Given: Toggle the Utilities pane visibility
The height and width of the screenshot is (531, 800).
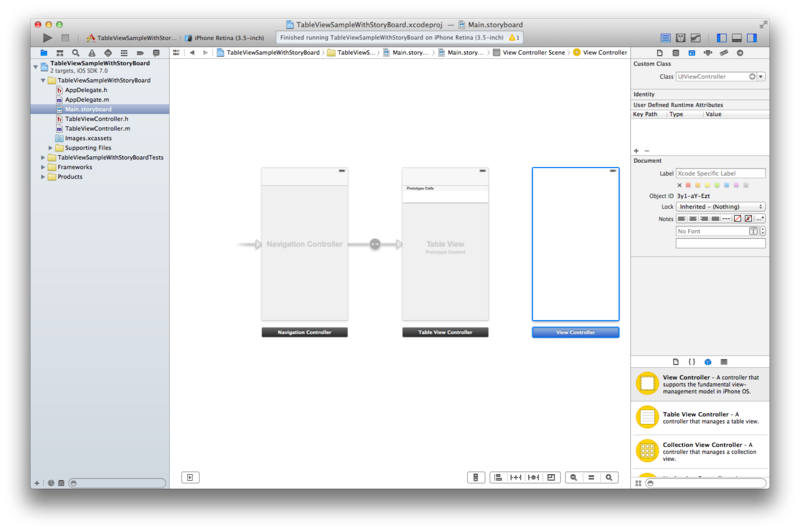Looking at the screenshot, I should tap(752, 38).
